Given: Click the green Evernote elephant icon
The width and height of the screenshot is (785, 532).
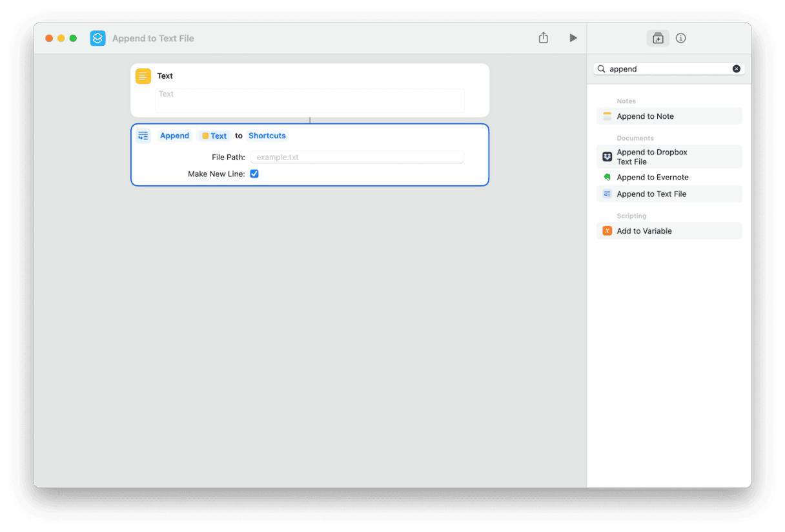Looking at the screenshot, I should tap(606, 177).
